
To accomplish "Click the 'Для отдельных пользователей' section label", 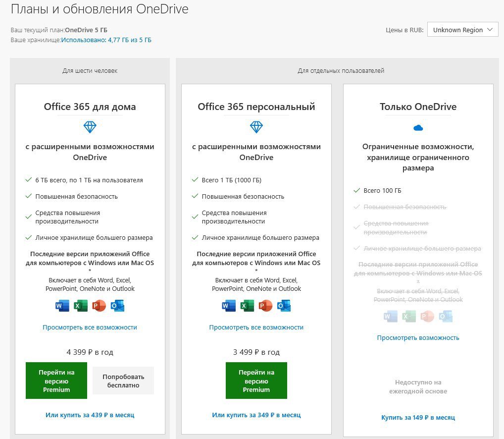I will pos(341,70).
